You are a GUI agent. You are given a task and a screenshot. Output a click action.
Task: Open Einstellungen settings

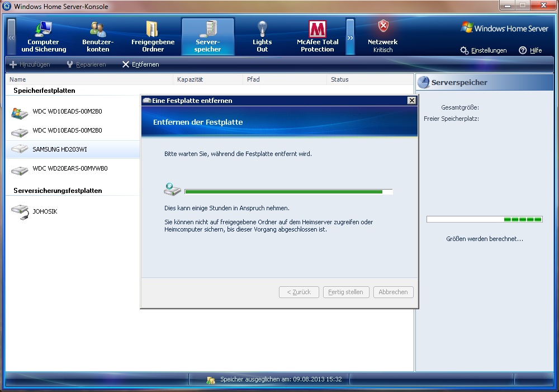tap(489, 50)
